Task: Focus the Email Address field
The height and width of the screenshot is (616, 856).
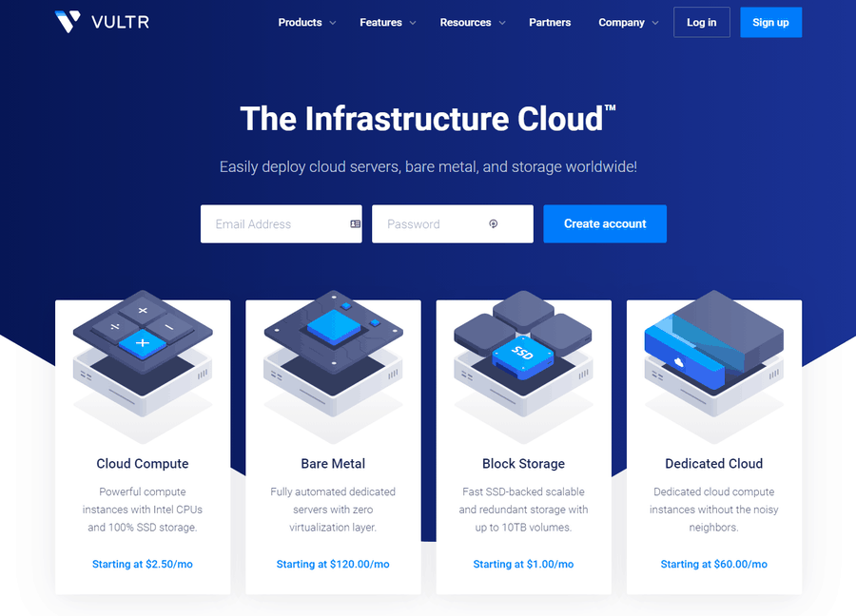Action: coord(282,223)
